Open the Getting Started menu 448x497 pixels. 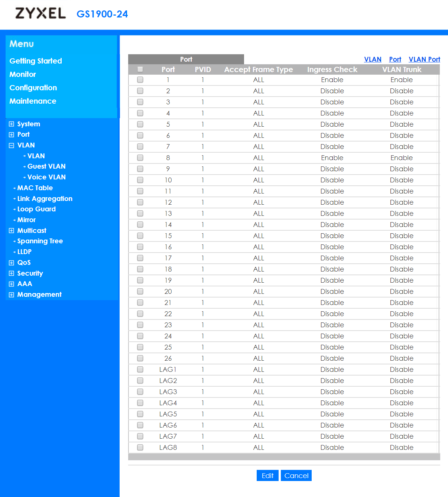click(x=36, y=61)
